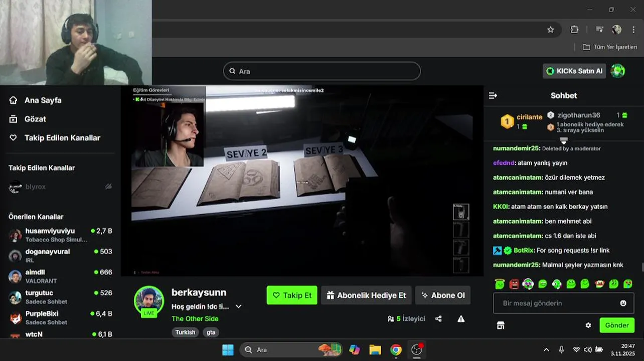Viewport: 644px width, 361px height.
Task: Focus Windows taskbar Ara search box
Action: 291,349
